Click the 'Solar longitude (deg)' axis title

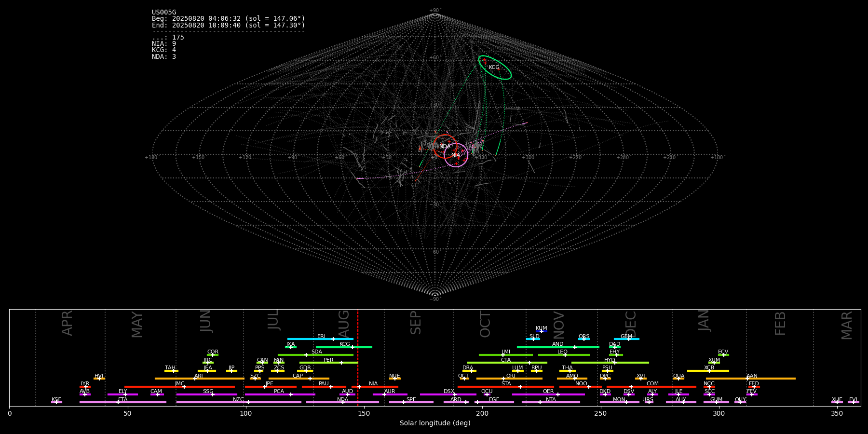tap(435, 423)
